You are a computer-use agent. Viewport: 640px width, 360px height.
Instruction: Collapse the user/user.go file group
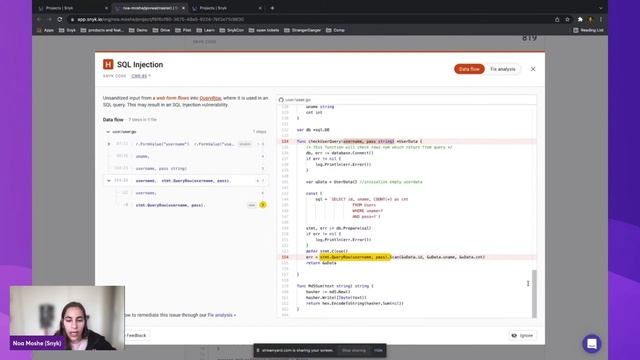[108, 132]
